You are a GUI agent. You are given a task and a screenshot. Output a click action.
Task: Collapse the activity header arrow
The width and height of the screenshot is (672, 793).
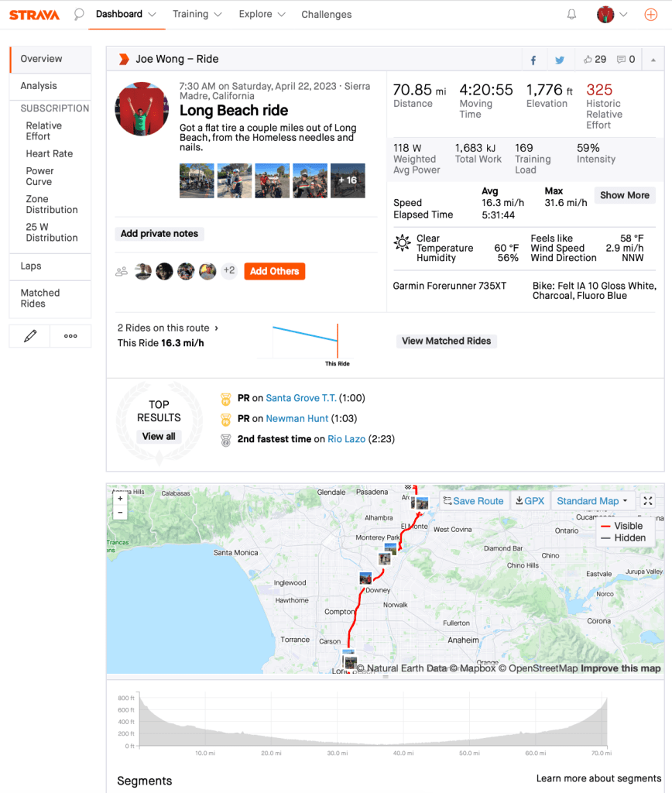(x=653, y=60)
